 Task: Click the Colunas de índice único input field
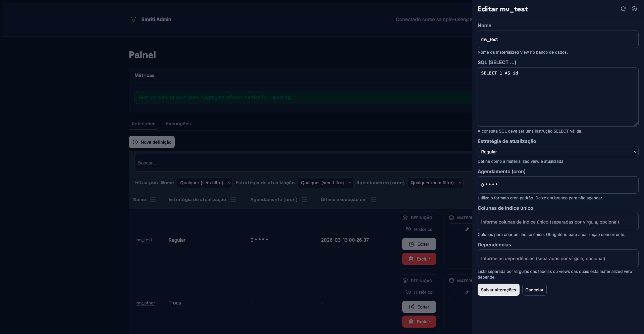[557, 222]
